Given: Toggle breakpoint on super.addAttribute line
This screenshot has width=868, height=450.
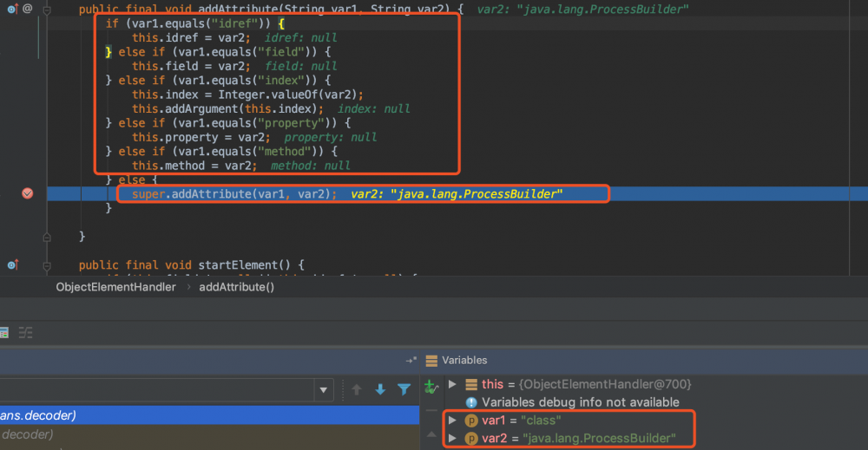Looking at the screenshot, I should click(27, 193).
